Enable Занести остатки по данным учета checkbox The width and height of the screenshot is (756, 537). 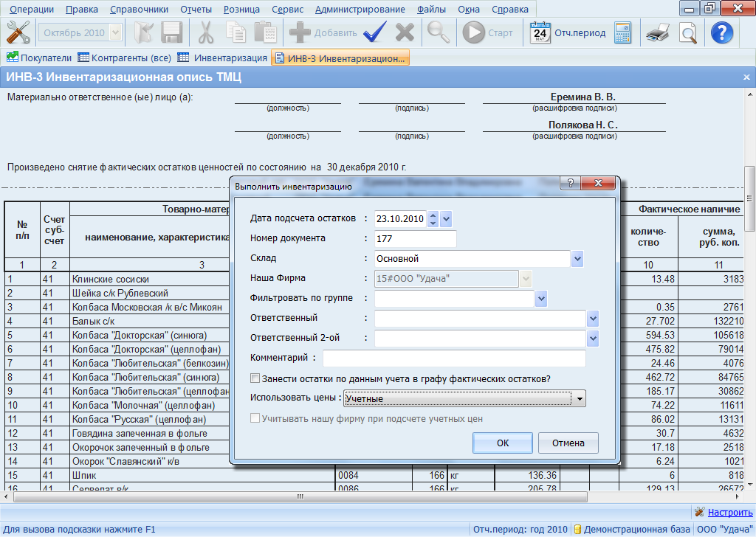click(x=255, y=378)
